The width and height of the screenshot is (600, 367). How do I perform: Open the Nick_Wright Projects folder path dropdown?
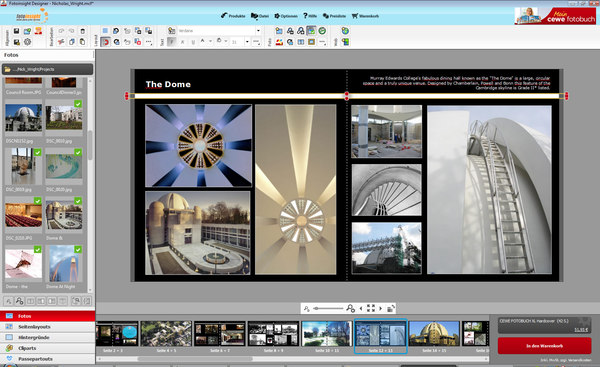(x=47, y=69)
